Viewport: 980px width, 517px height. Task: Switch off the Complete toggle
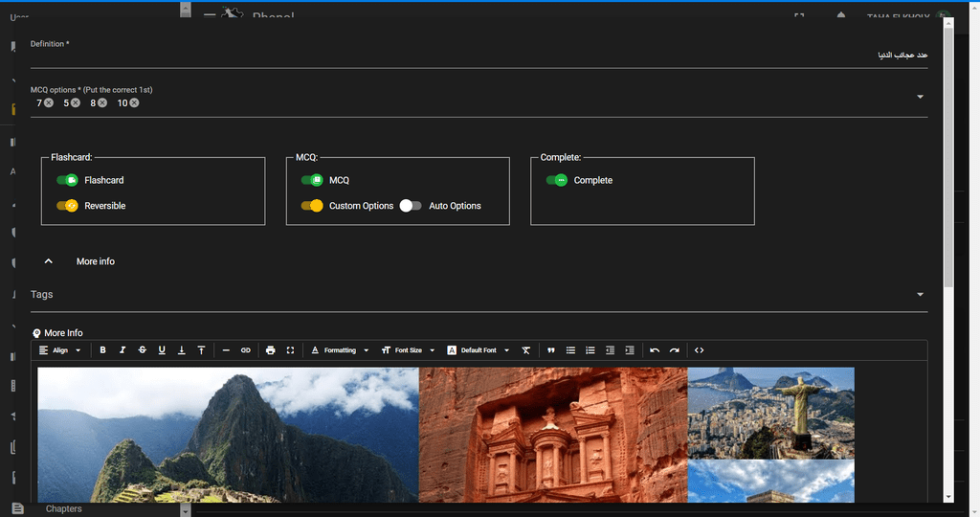(557, 180)
